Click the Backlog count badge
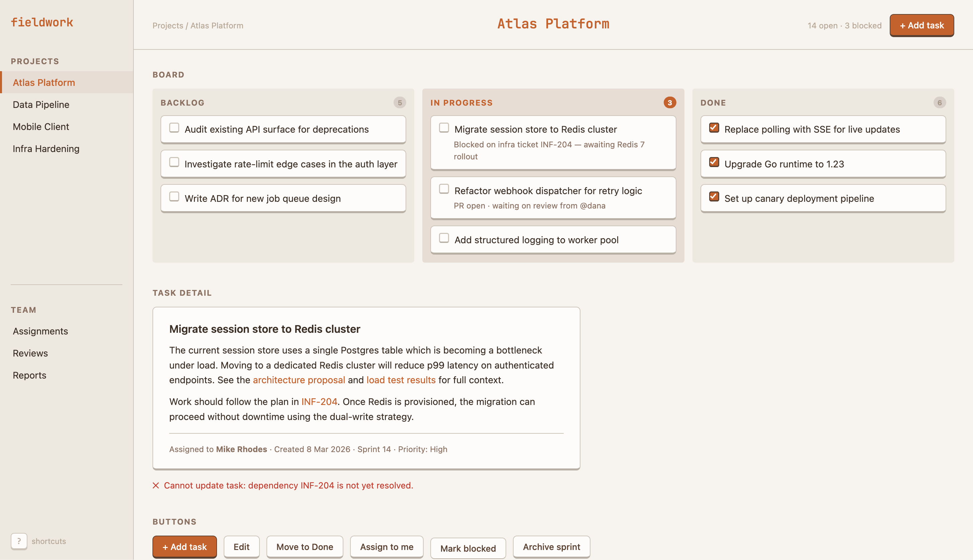The height and width of the screenshot is (560, 973). pyautogui.click(x=400, y=103)
